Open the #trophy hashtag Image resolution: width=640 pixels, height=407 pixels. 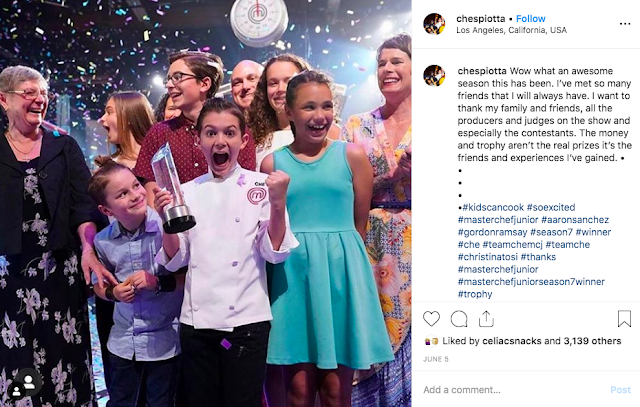475,294
